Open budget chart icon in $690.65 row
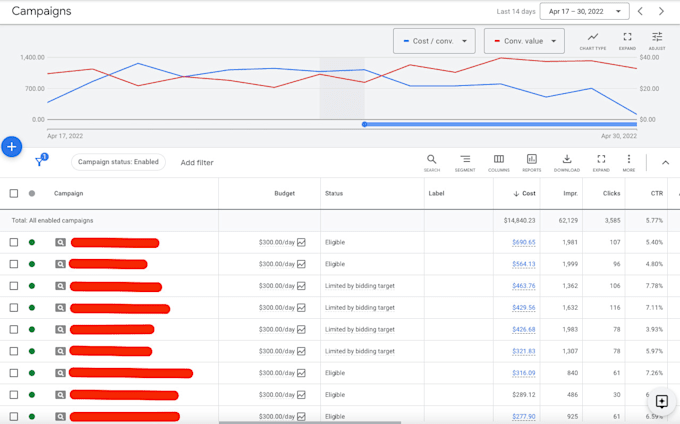680x424 pixels. point(301,242)
